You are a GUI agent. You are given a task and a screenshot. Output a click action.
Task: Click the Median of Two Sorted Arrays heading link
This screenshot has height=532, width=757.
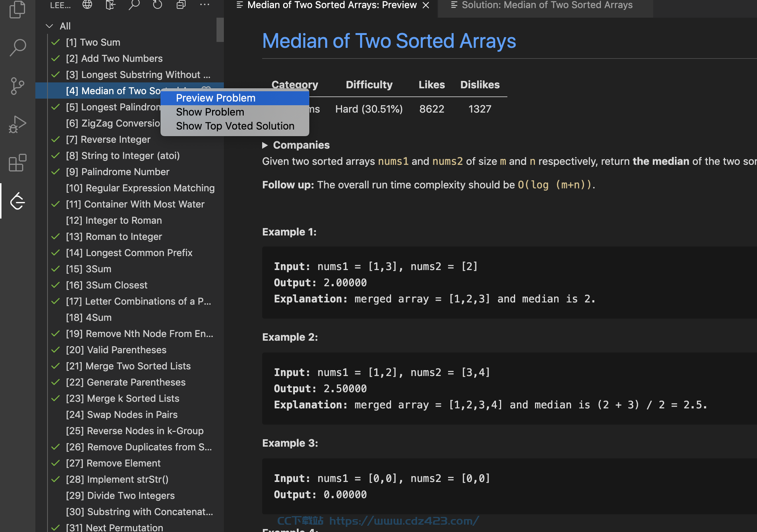[x=389, y=41]
